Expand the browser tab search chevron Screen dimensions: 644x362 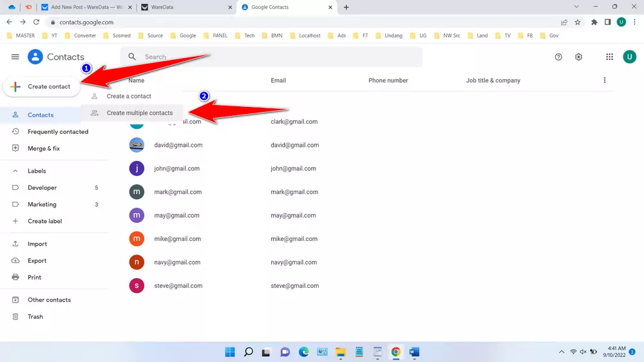pyautogui.click(x=576, y=7)
